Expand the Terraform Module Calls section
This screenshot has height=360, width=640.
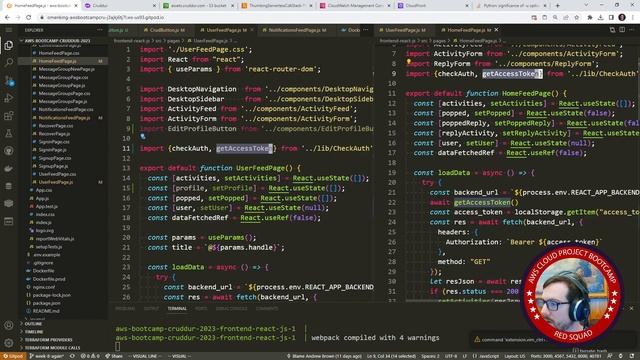(52, 348)
